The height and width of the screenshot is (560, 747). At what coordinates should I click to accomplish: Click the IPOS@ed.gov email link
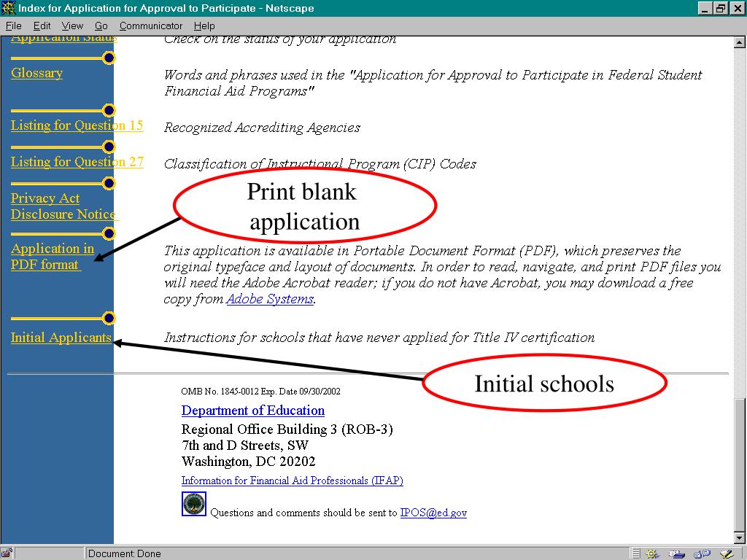coord(433,513)
